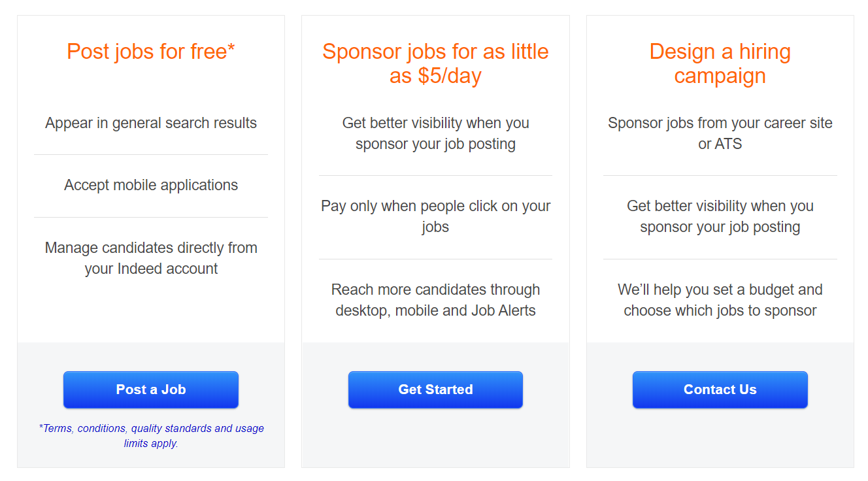Viewport: 868px width, 481px height.
Task: Select the 'Design a hiring campaign' heading
Action: click(720, 63)
